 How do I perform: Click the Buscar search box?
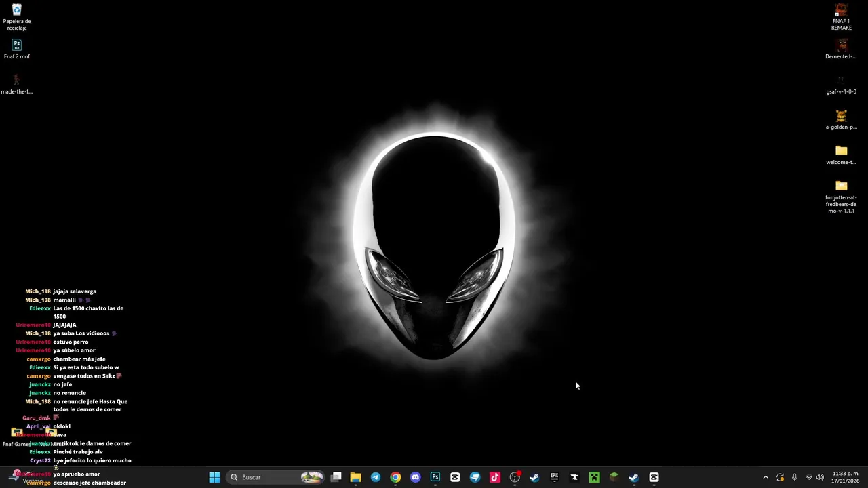[276, 477]
